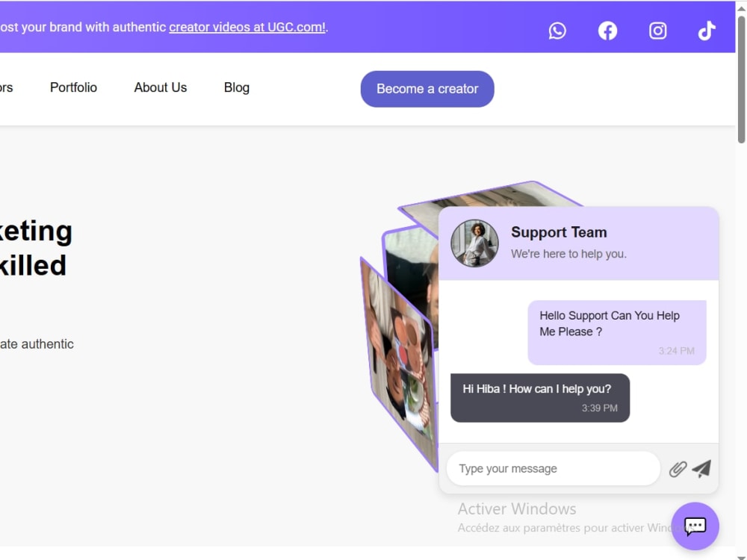
Task: Click the paper plane send message icon
Action: [701, 469]
